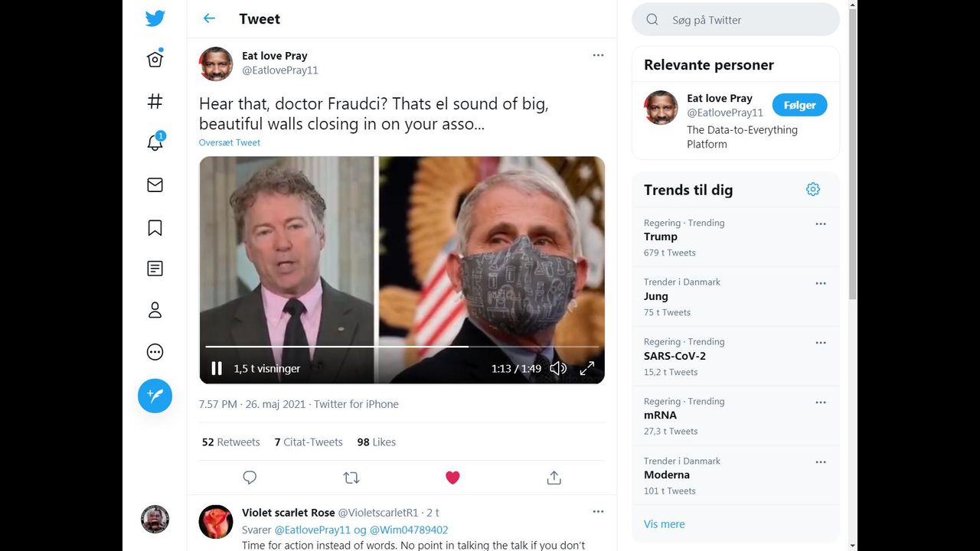980x551 pixels.
Task: Open the Twitter home feed icon
Action: click(x=155, y=60)
